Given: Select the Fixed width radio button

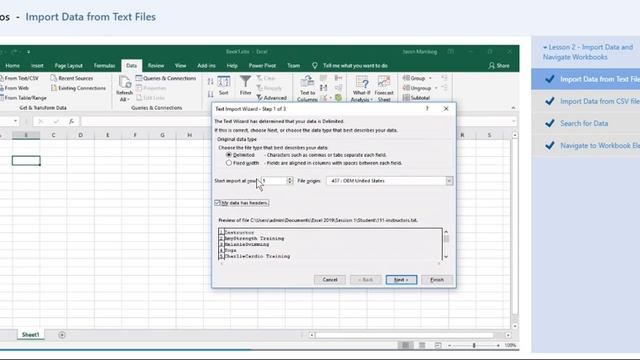Looking at the screenshot, I should 229,163.
